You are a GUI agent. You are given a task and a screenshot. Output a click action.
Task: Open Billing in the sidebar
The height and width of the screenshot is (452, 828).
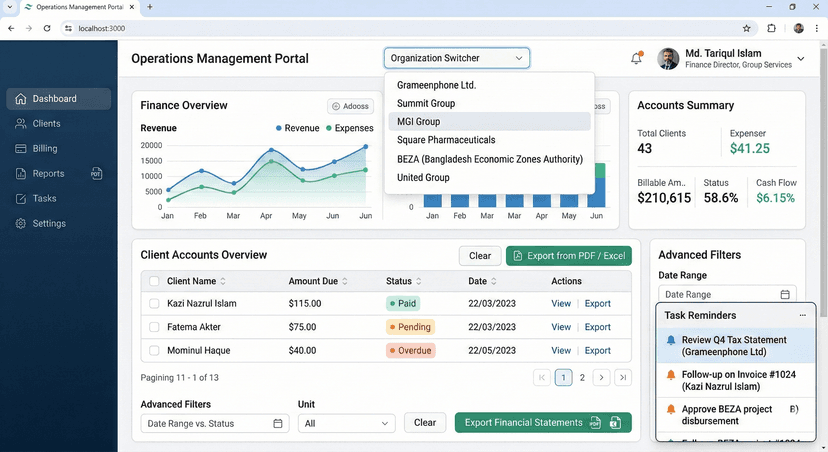click(45, 148)
